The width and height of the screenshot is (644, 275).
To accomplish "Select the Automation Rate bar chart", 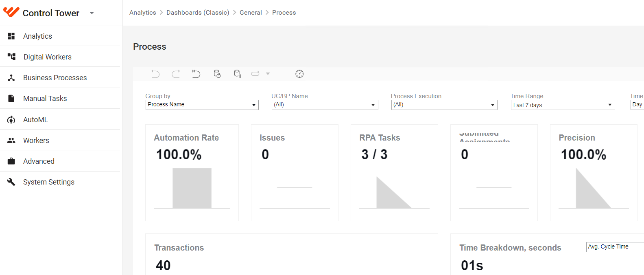I will click(x=192, y=188).
